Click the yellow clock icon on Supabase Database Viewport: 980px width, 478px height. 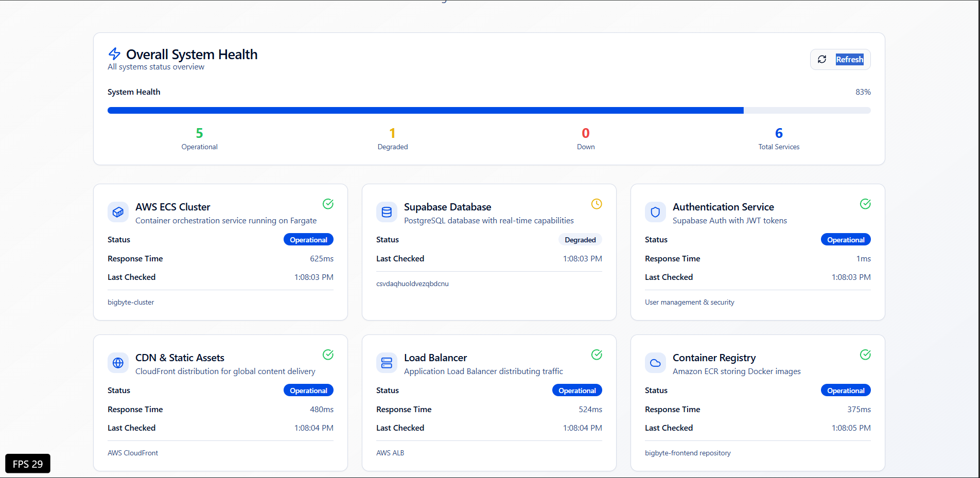pyautogui.click(x=597, y=204)
